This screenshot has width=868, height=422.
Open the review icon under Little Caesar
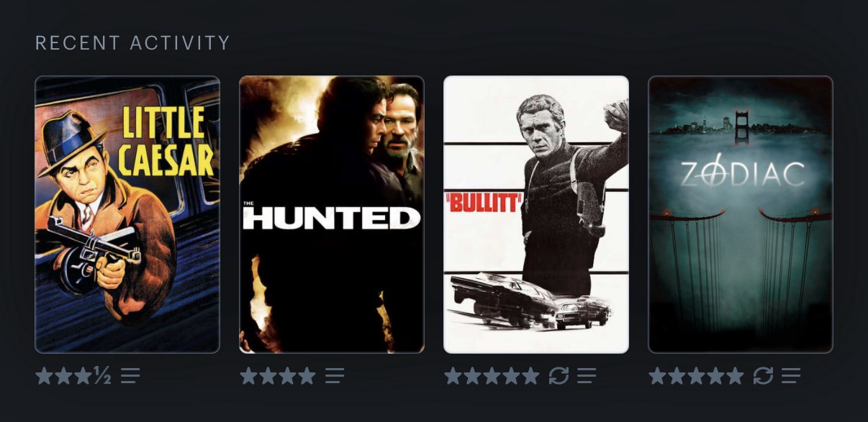[130, 375]
